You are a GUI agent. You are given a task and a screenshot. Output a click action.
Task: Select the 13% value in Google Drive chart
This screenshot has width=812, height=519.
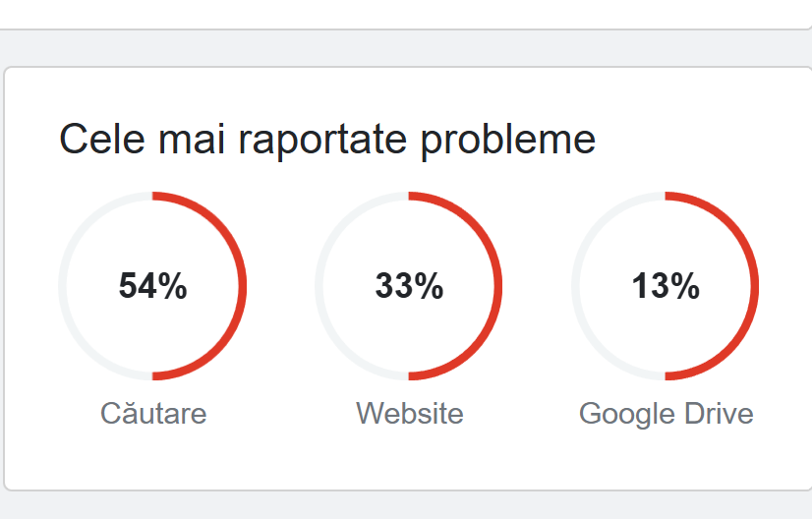666,286
